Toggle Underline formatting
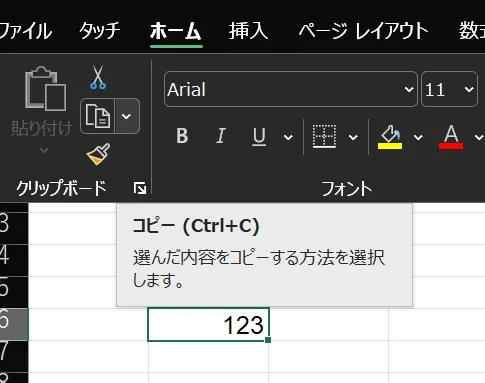Image resolution: width=485 pixels, height=383 pixels. click(259, 137)
